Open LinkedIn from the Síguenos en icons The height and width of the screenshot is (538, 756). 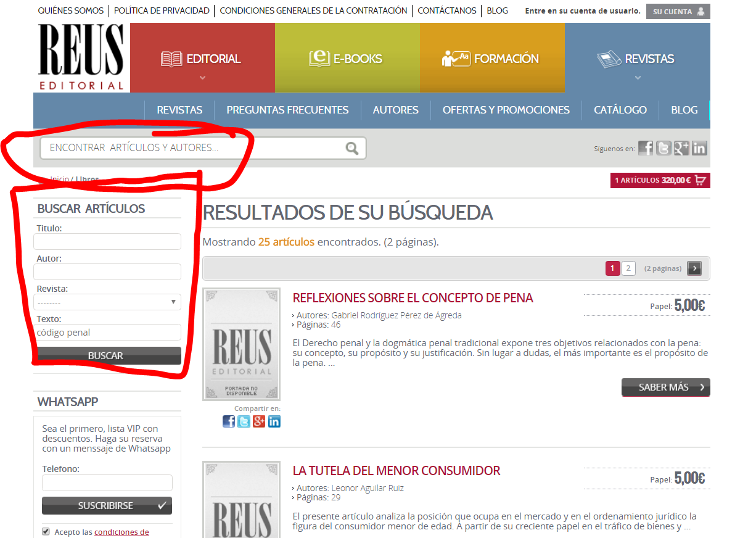click(x=699, y=148)
